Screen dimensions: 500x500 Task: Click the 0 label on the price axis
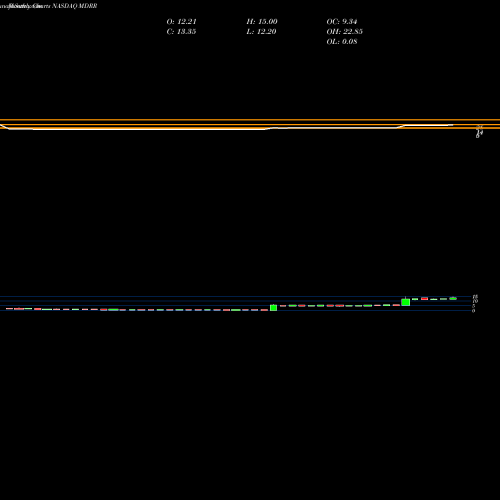tap(473, 311)
